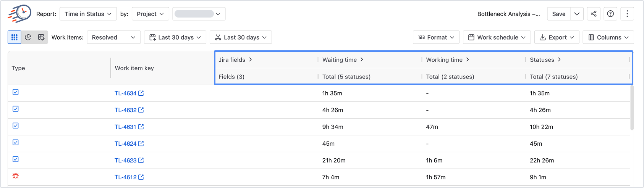
Task: Click the bug type icon for TL-4612
Action: click(16, 176)
